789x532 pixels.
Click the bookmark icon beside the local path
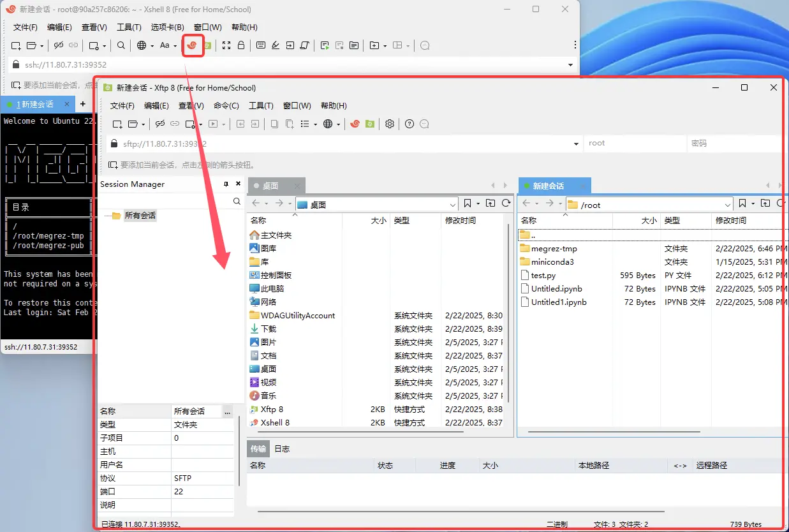tap(469, 203)
